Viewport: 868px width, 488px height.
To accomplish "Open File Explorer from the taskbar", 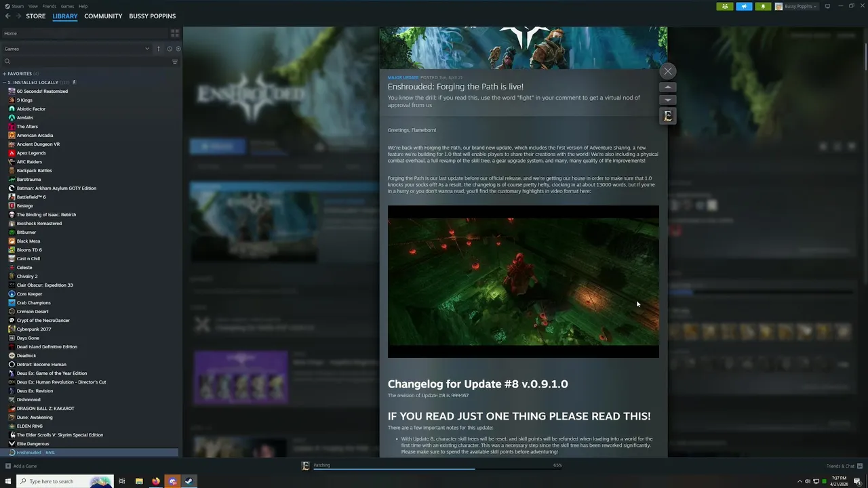I will point(139,481).
